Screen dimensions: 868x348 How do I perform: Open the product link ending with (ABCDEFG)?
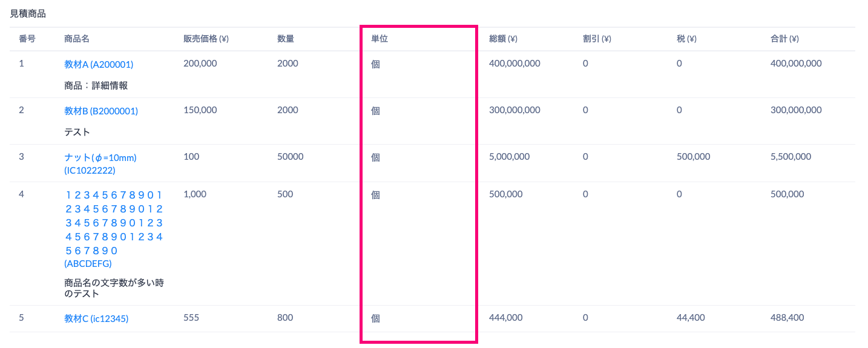[88, 263]
